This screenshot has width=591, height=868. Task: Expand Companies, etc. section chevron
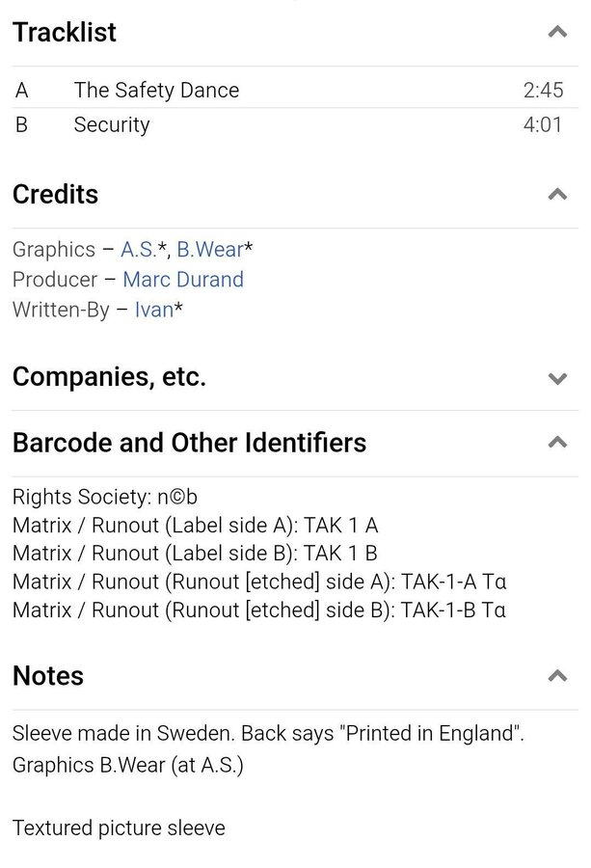click(x=557, y=378)
